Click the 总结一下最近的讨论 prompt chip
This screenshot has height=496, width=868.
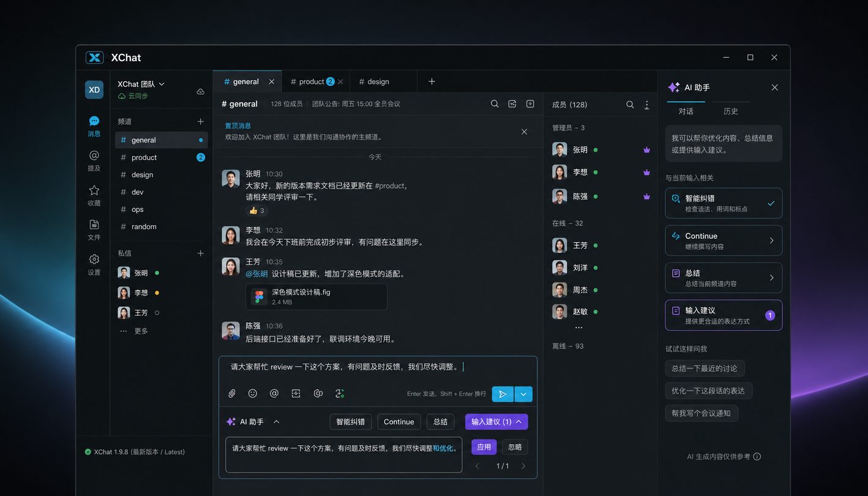tap(705, 368)
